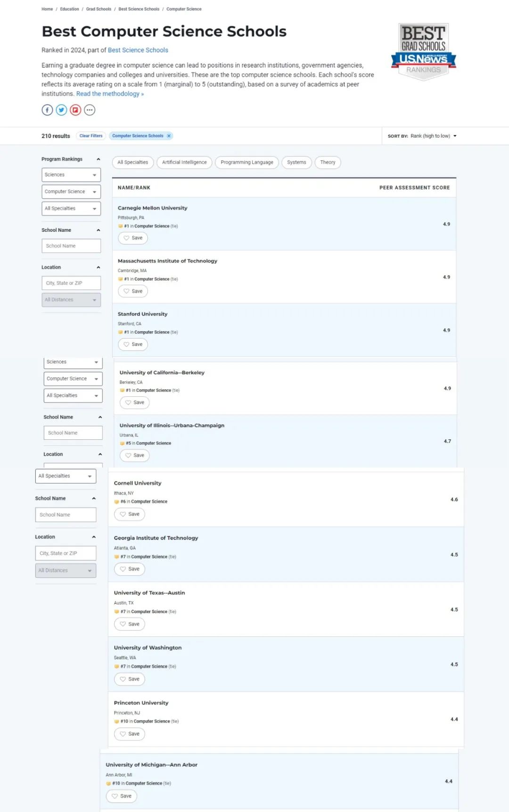Open the Best Science Schools breadcrumb

click(x=139, y=9)
